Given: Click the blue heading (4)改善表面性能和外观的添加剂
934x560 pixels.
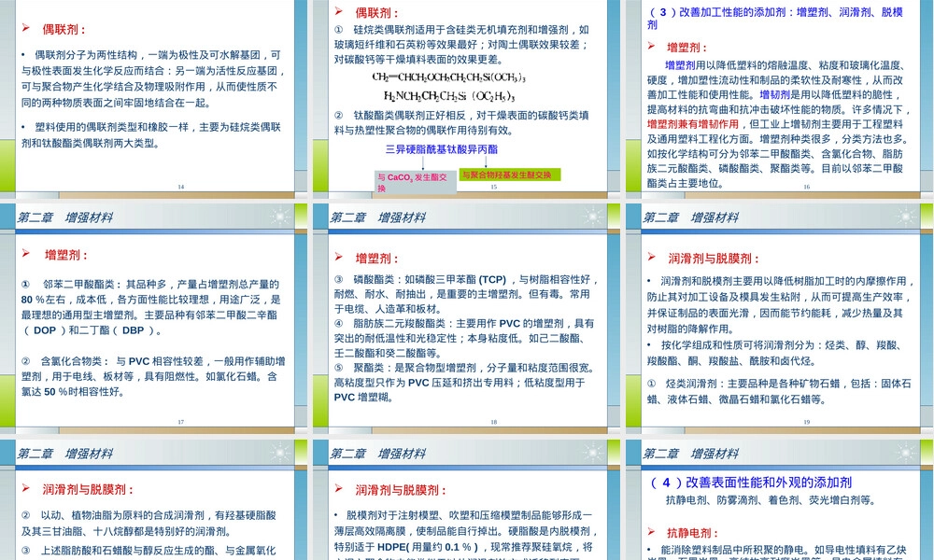Looking at the screenshot, I should click(751, 483).
